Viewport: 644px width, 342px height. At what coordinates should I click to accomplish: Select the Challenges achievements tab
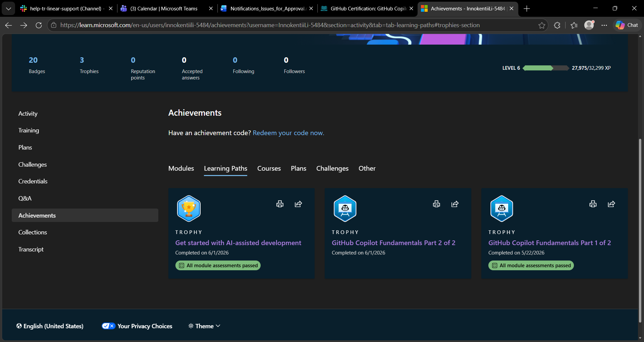[x=332, y=168]
